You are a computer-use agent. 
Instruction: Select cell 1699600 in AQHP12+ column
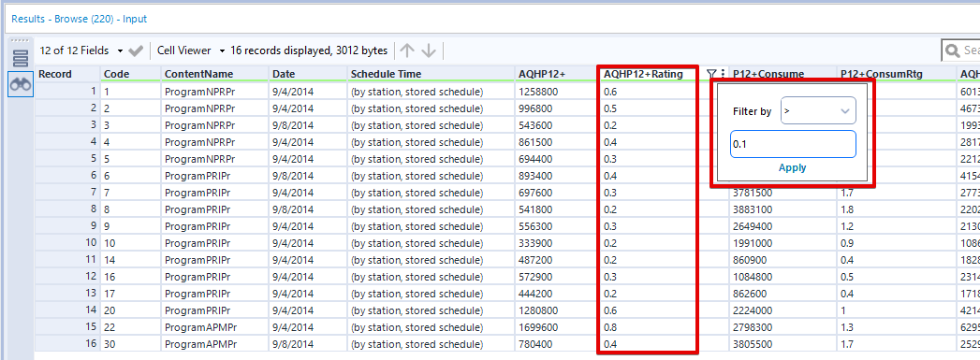tap(556, 326)
